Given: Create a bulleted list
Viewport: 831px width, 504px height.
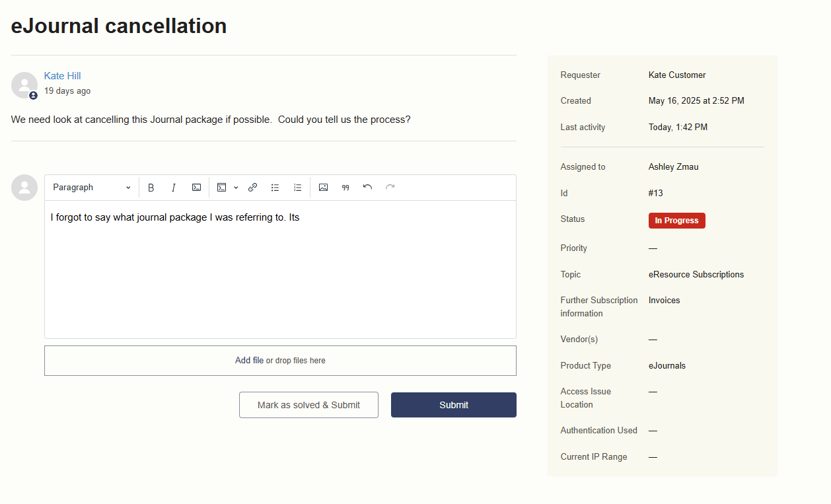Looking at the screenshot, I should click(x=275, y=188).
